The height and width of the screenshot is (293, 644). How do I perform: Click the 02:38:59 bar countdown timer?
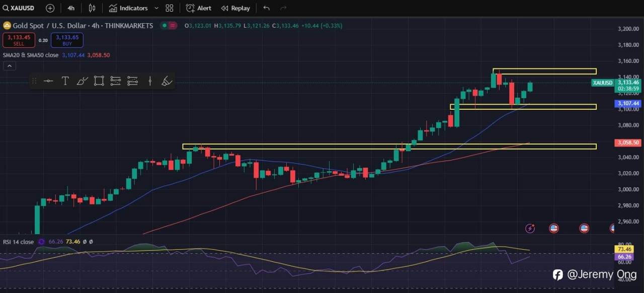coord(628,89)
